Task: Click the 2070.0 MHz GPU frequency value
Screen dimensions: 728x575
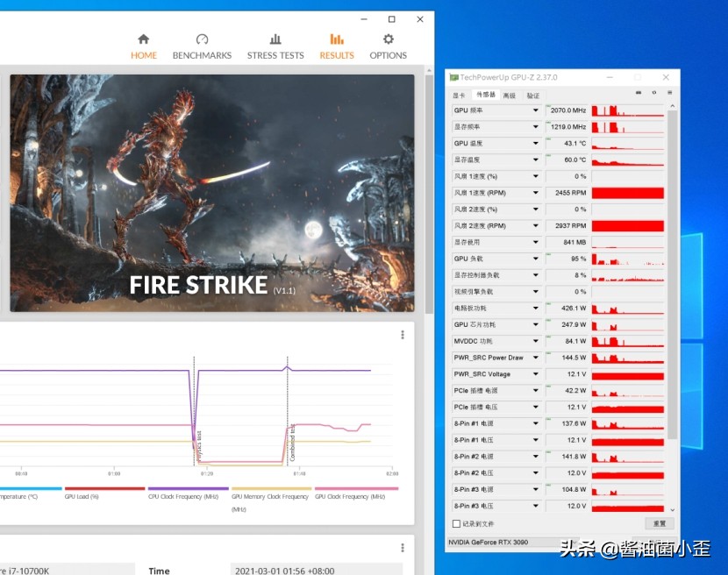Action: (x=567, y=110)
